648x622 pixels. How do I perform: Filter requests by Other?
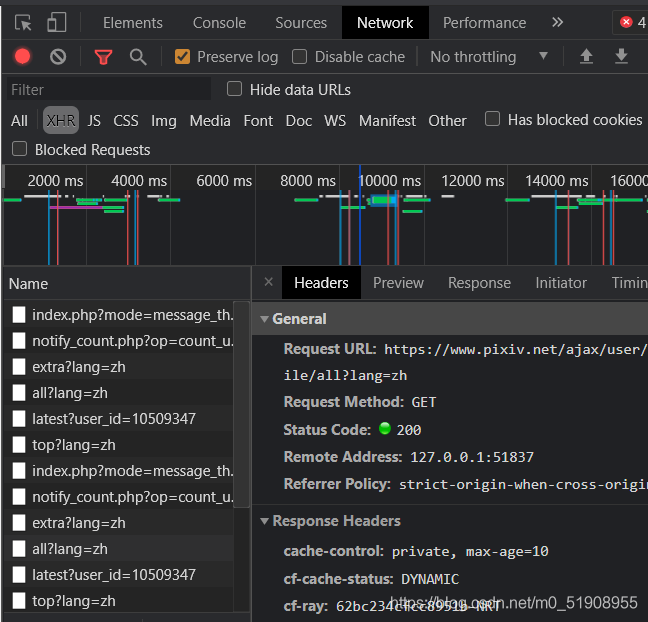point(447,121)
